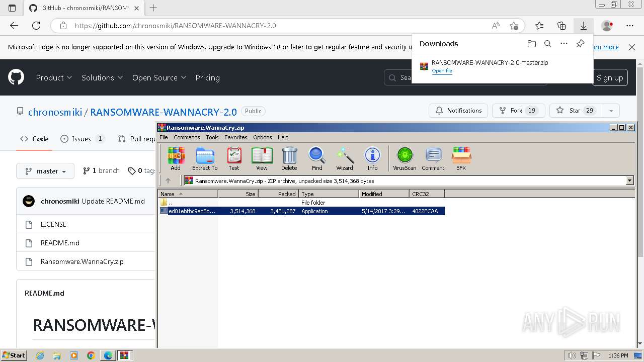Click the Find icon in WinRAR toolbar

(317, 158)
